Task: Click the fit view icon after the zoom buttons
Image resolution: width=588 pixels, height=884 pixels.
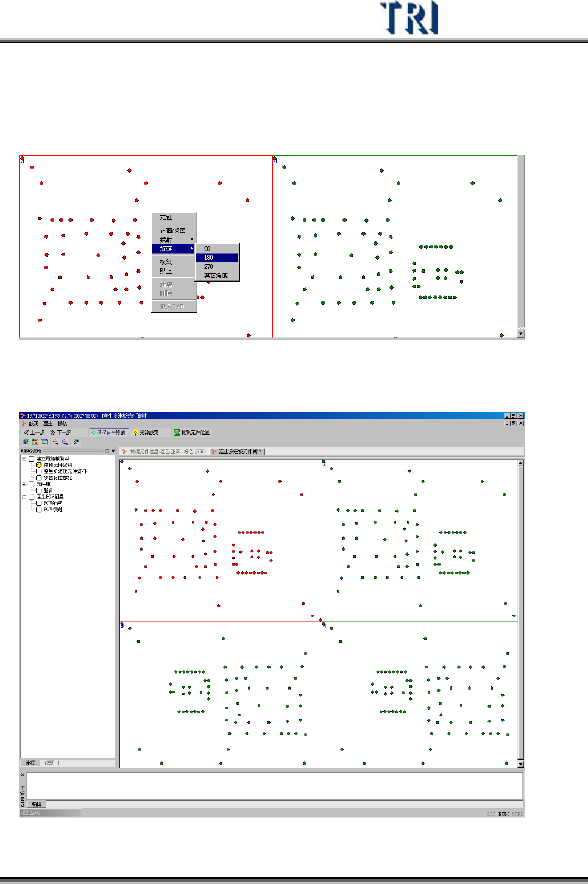Action: point(76,442)
